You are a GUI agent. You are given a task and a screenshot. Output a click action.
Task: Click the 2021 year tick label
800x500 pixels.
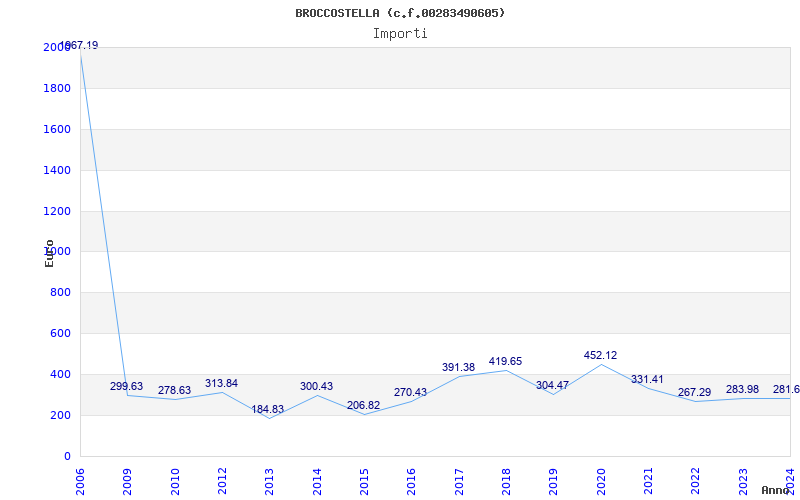point(648,482)
